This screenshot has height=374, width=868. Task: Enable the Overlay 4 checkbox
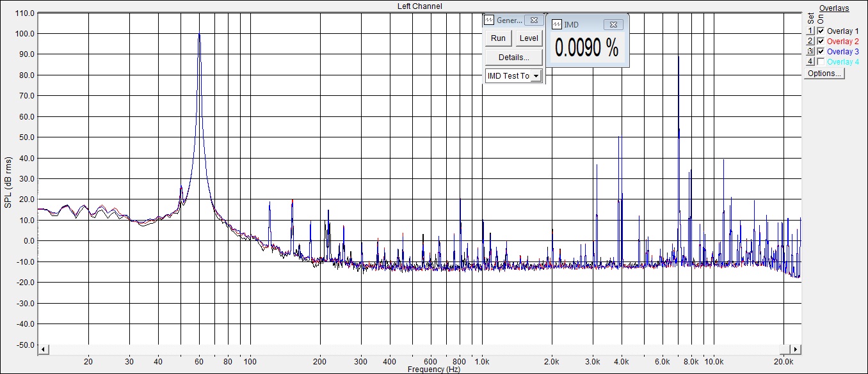click(821, 61)
